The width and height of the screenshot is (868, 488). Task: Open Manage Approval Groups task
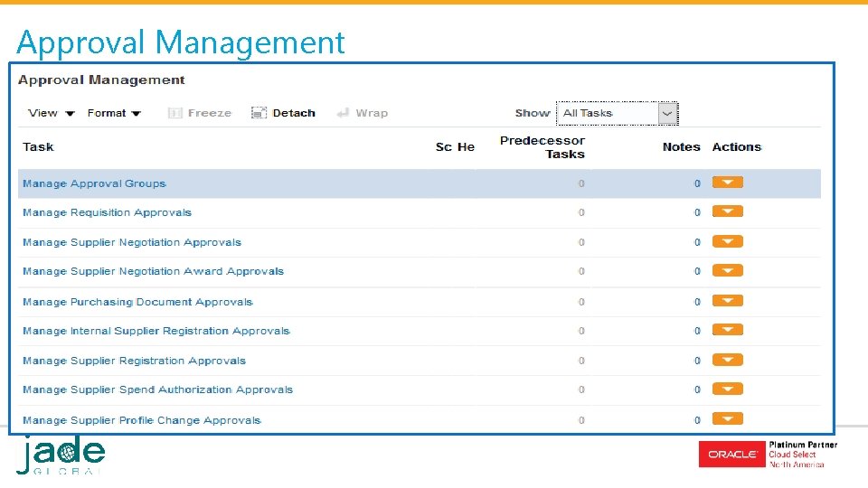(x=94, y=183)
